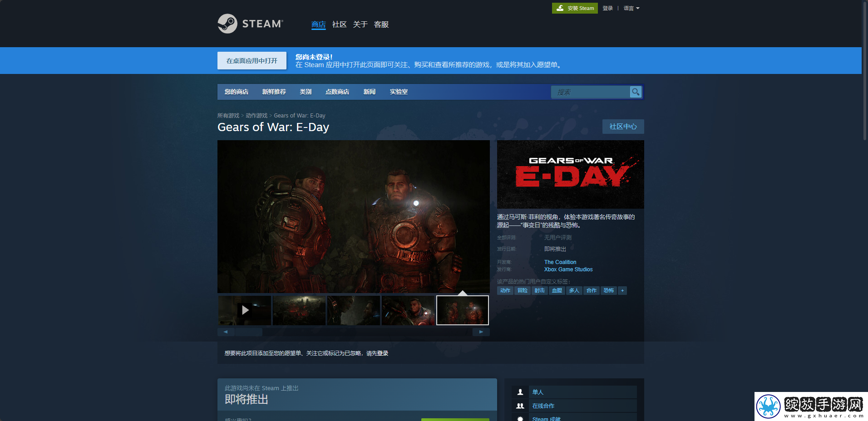
Task: Select the fourth screenshot thumbnail
Action: pyautogui.click(x=408, y=310)
